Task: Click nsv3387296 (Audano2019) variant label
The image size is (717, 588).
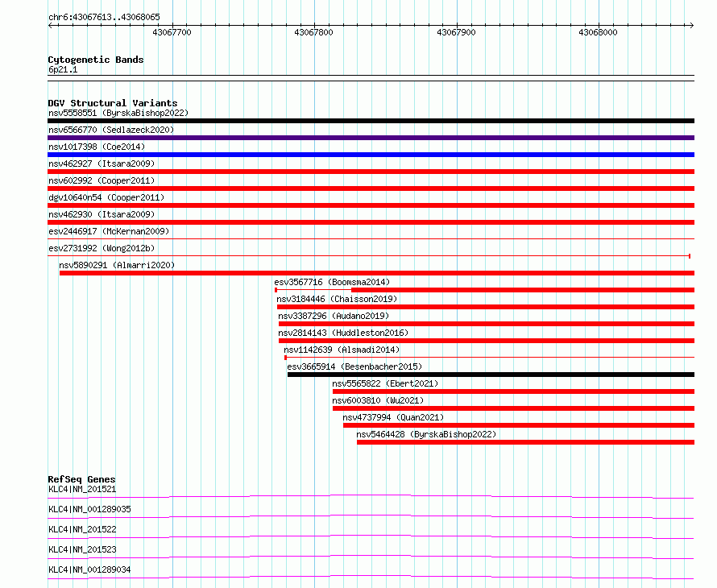Action: pyautogui.click(x=334, y=316)
